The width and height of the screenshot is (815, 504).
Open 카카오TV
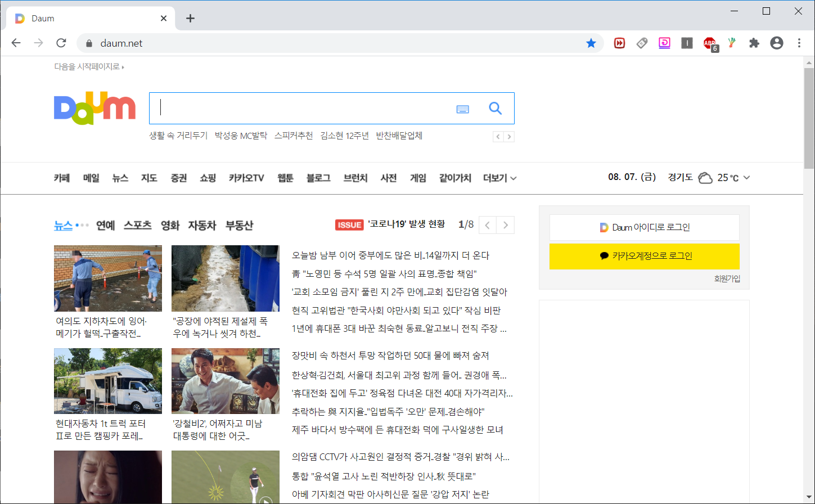pos(246,178)
